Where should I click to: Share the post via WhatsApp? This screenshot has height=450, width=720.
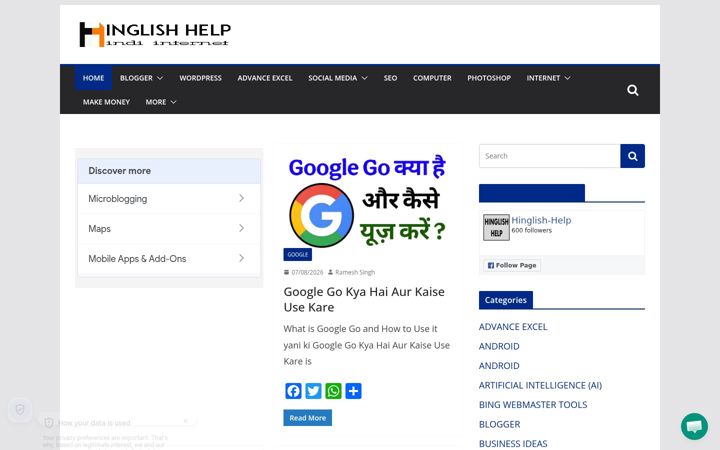click(x=333, y=391)
